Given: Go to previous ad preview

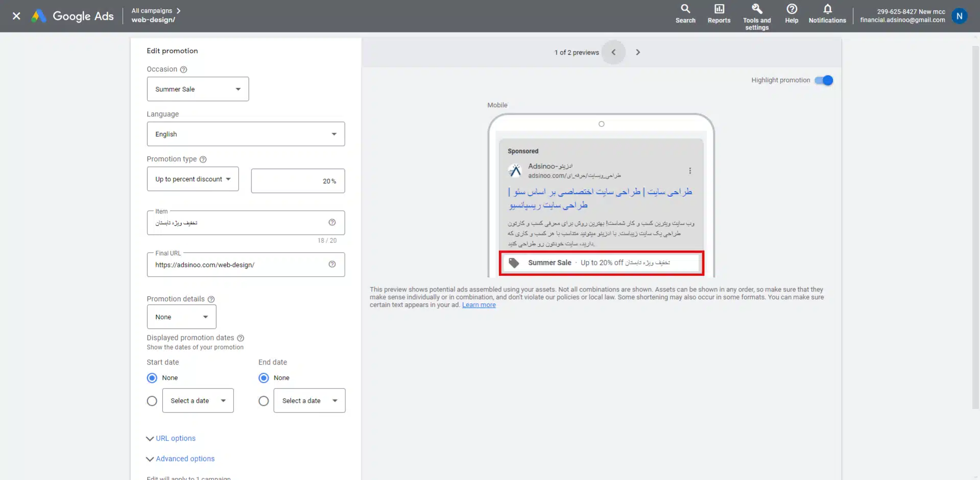Looking at the screenshot, I should pyautogui.click(x=613, y=52).
